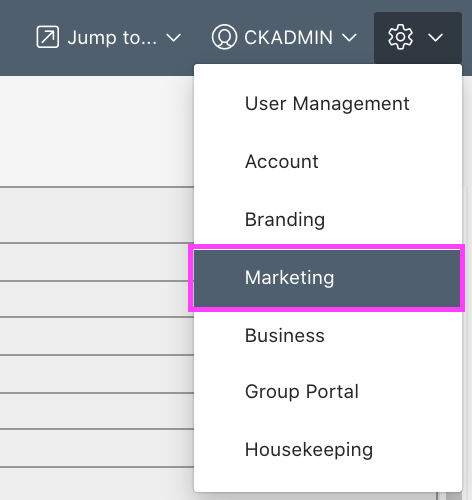Select the highlighted Marketing option
The width and height of the screenshot is (472, 500).
[327, 278]
